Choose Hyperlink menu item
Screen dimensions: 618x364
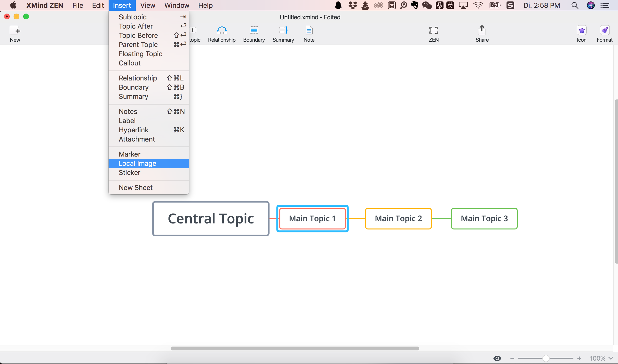coord(149,130)
